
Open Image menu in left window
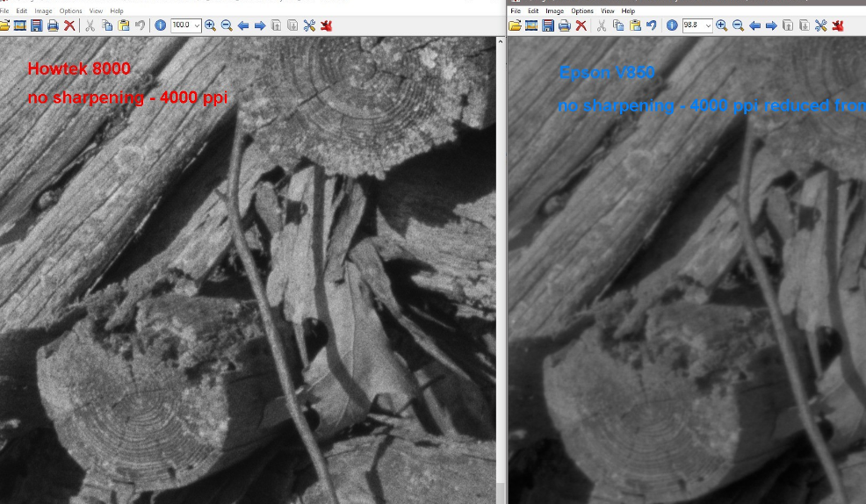coord(43,11)
